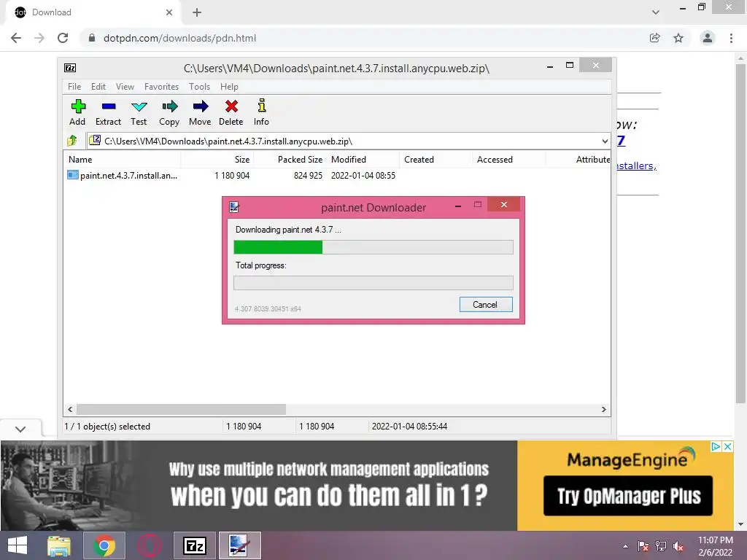Open the View menu
This screenshot has height=560, width=747.
125,87
